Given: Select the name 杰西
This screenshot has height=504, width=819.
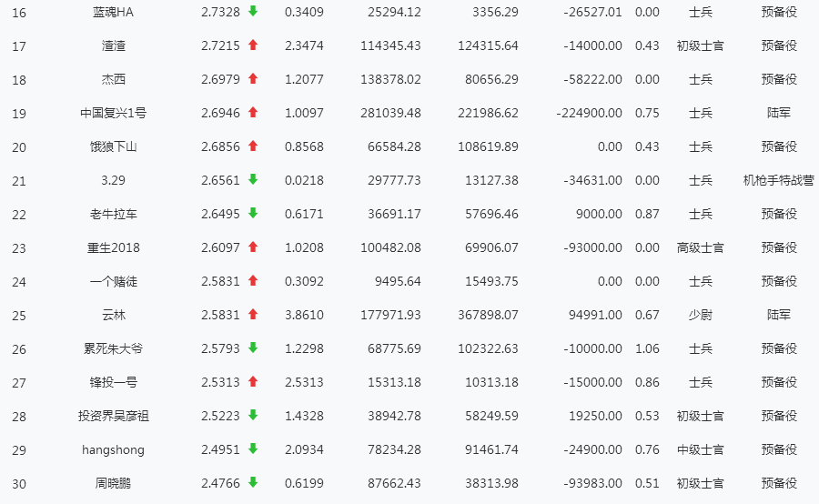Looking at the screenshot, I should pyautogui.click(x=114, y=79).
